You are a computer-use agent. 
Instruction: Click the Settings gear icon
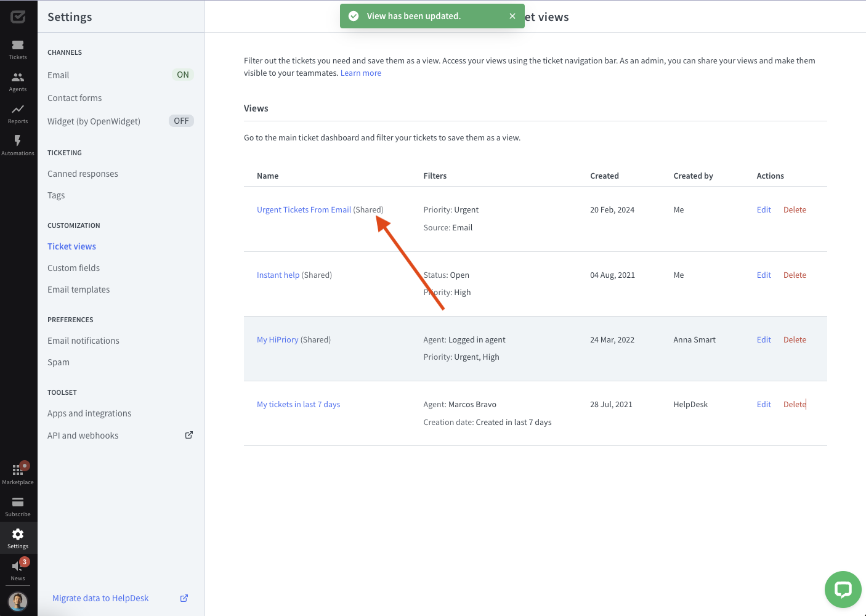[18, 534]
